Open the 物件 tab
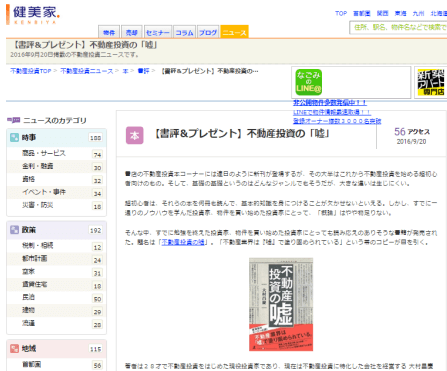 click(x=109, y=32)
